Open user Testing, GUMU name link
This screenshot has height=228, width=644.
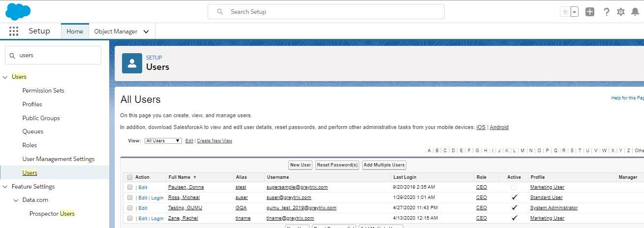(x=185, y=208)
